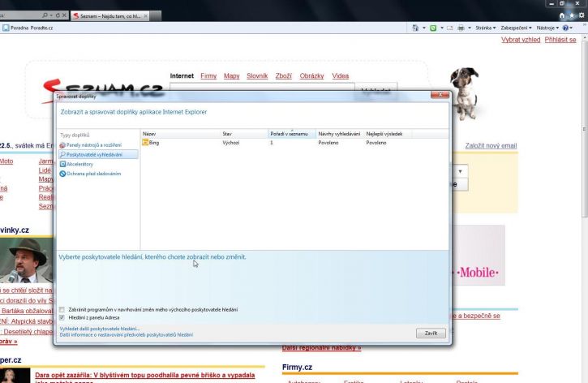Click the search magnifier in address bar

(45, 15)
